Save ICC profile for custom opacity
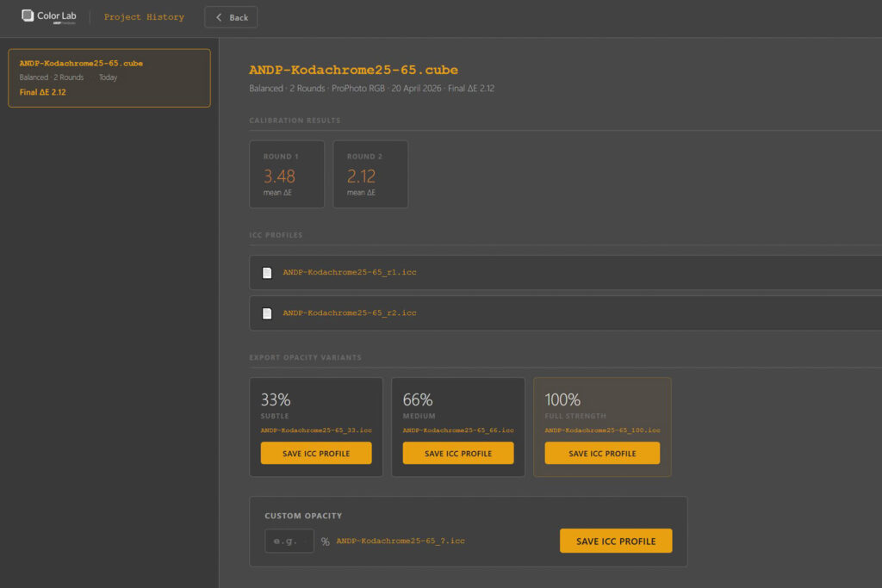The width and height of the screenshot is (882, 588). tap(616, 541)
